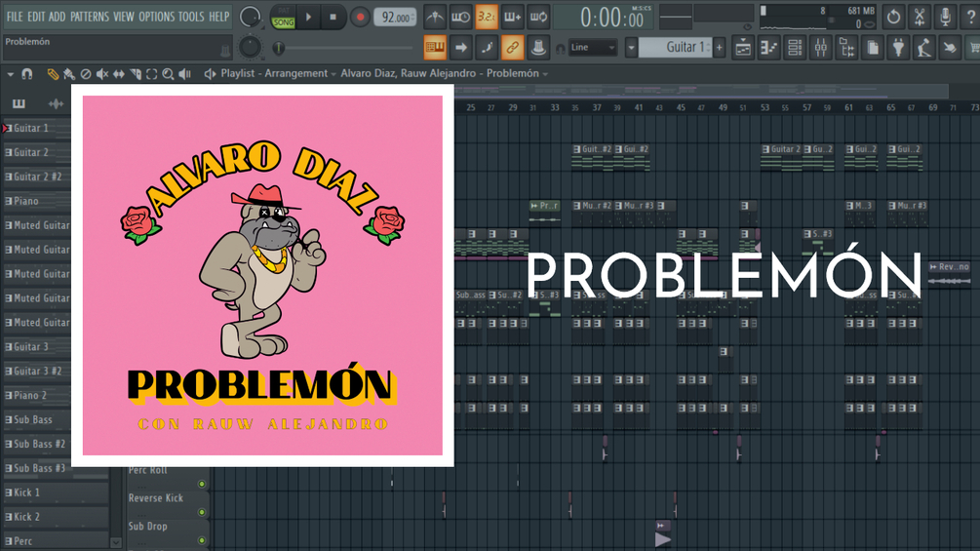Toggle PAT/SONG mode switch
Viewport: 980px width, 551px height.
[283, 17]
